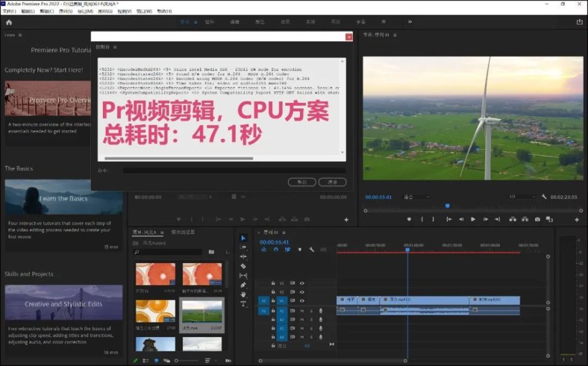Screen dimensions: 588x366
Task: Select the Type tool
Action: [243, 304]
